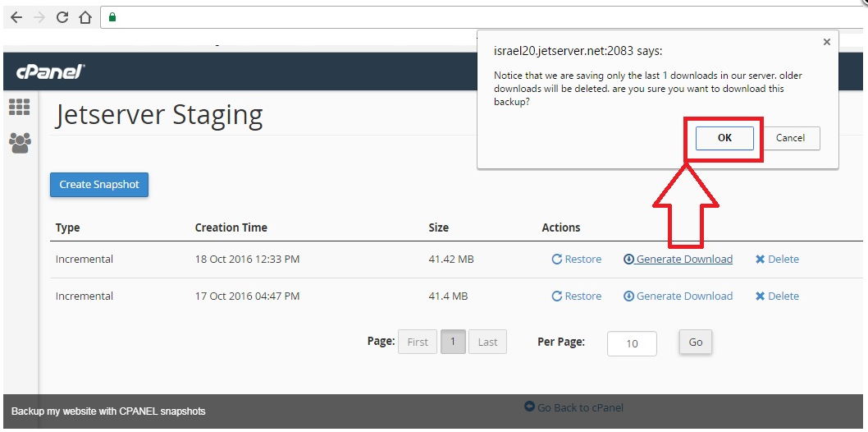Confirm the dialog with OK

point(724,139)
